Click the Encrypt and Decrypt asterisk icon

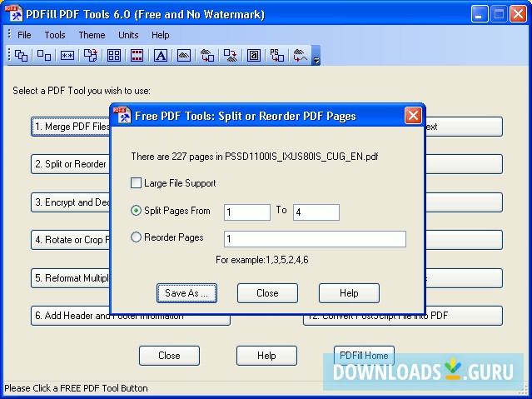tap(67, 55)
